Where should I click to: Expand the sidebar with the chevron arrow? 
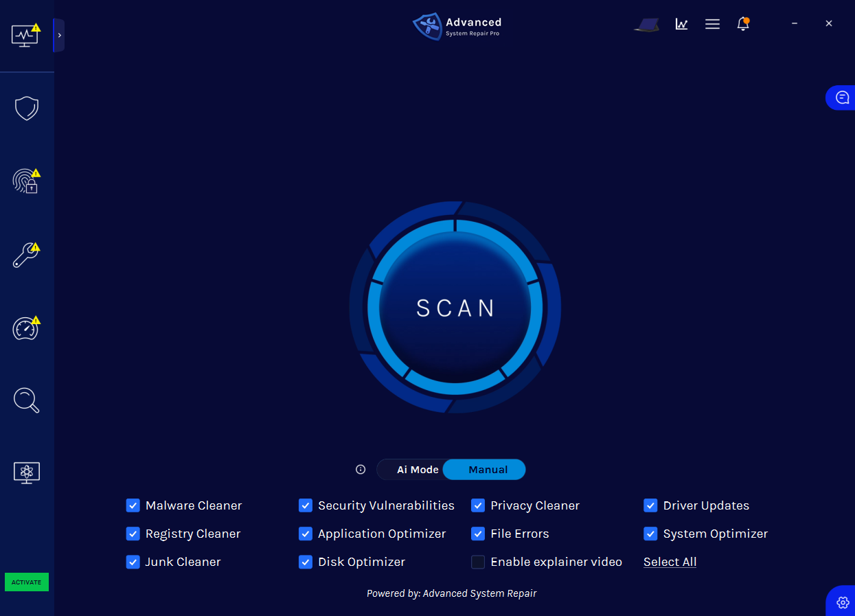(59, 35)
